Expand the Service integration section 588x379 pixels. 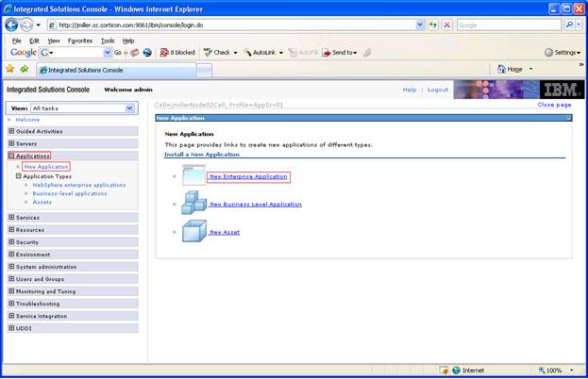[11, 316]
